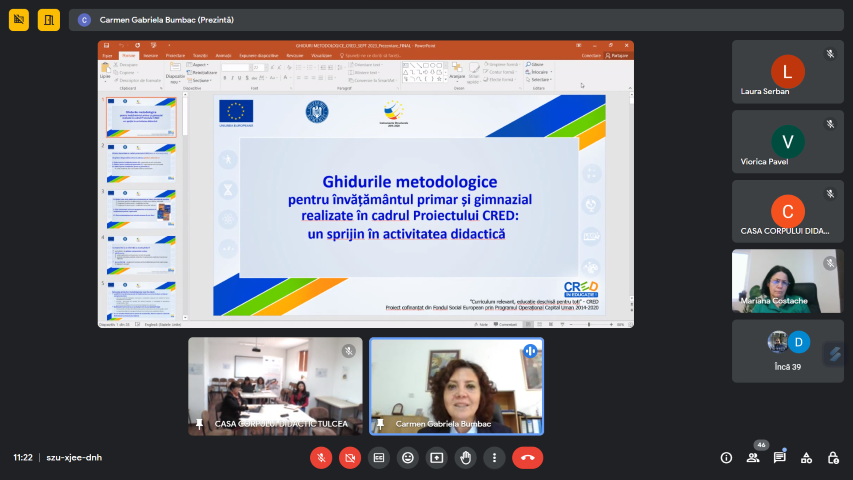
Task: Open host controls lock icon
Action: click(833, 457)
